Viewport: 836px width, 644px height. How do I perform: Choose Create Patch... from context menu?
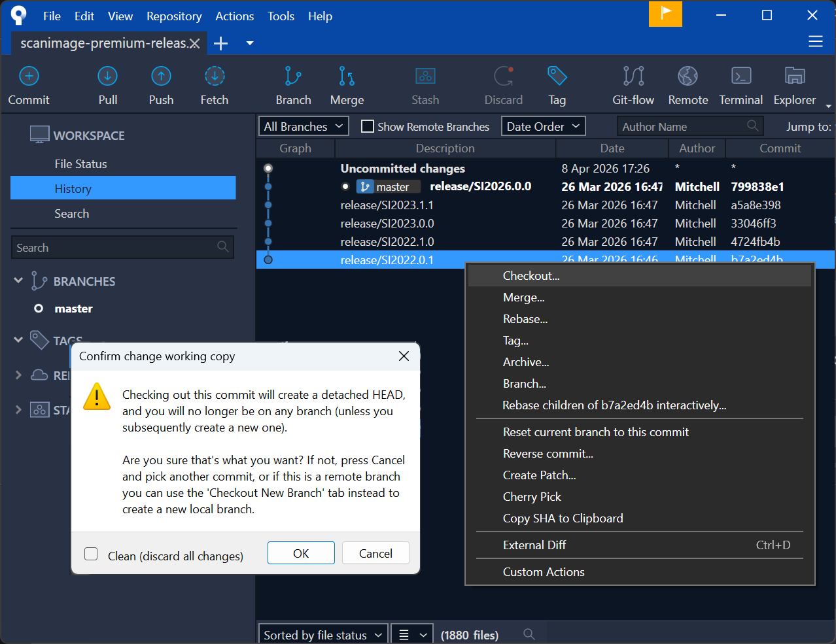coord(640,475)
